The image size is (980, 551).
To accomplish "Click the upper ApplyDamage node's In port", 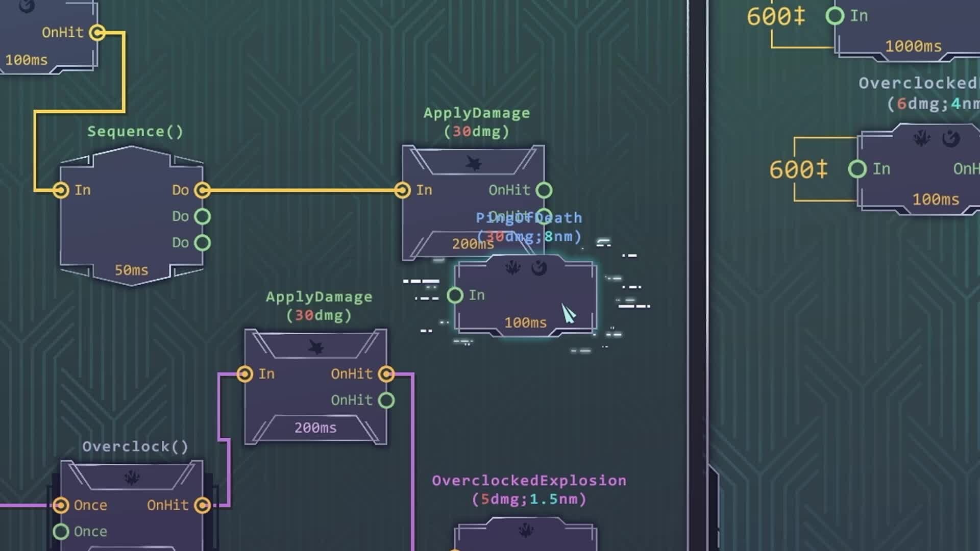I will coord(402,190).
